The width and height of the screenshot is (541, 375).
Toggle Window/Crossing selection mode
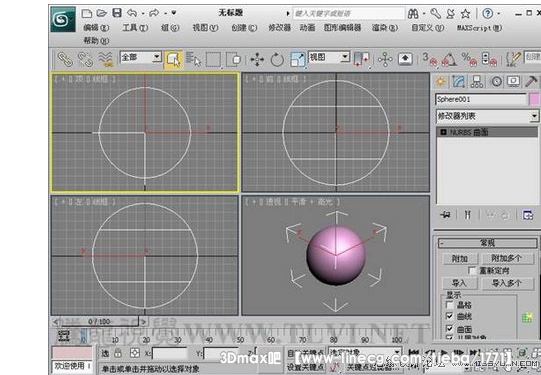pos(234,59)
